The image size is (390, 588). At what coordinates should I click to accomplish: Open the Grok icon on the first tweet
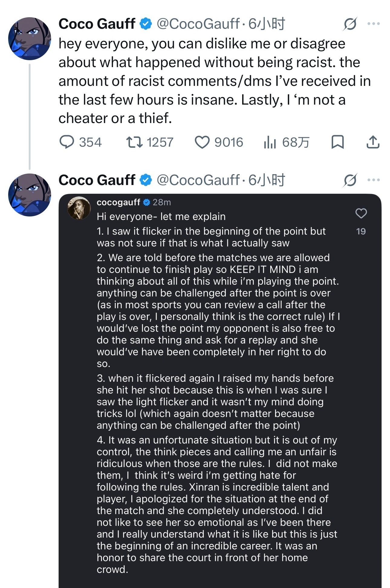coord(350,24)
